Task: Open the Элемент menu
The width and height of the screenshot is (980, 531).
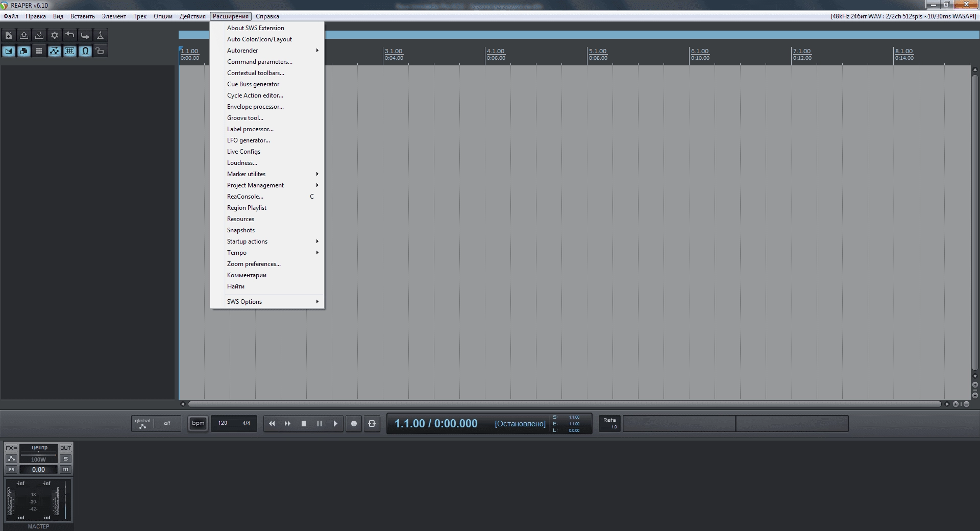Action: (114, 16)
